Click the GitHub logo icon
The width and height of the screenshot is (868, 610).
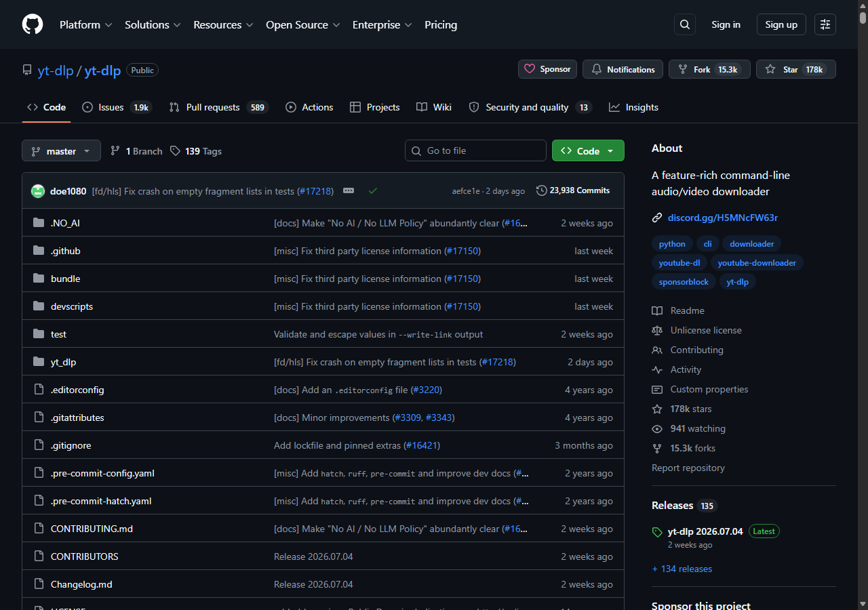(33, 24)
